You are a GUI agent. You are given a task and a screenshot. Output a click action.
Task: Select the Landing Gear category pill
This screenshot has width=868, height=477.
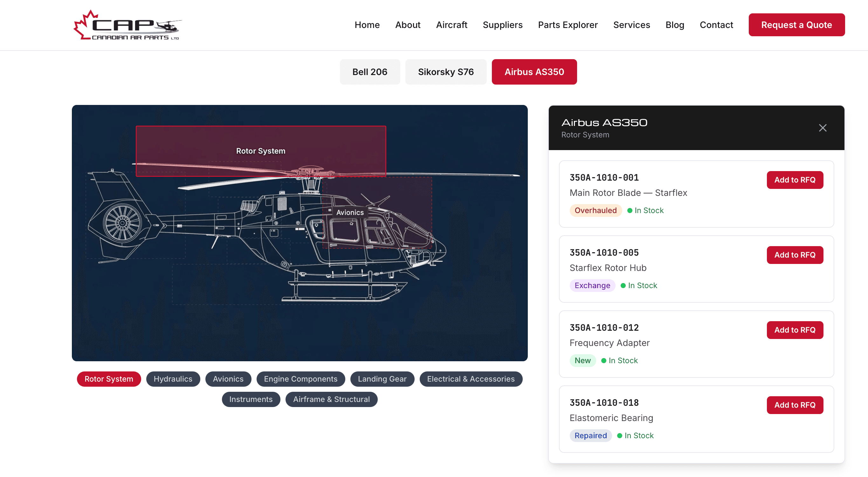[x=382, y=379]
